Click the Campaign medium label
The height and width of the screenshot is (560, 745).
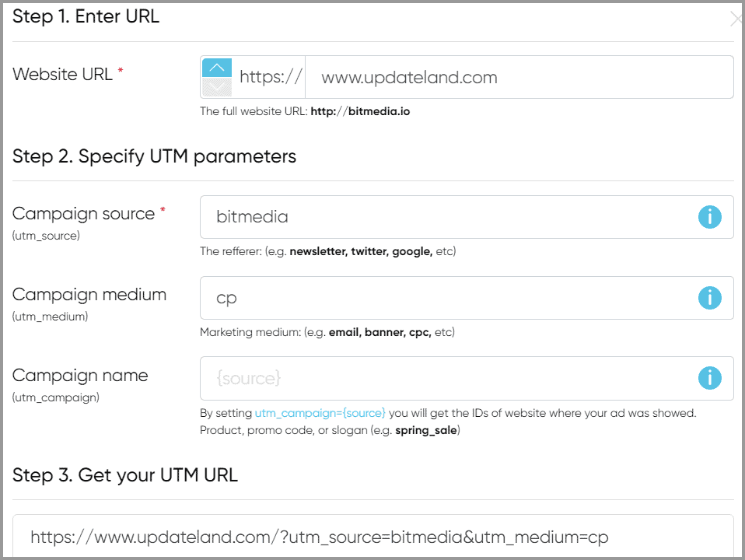[89, 295]
